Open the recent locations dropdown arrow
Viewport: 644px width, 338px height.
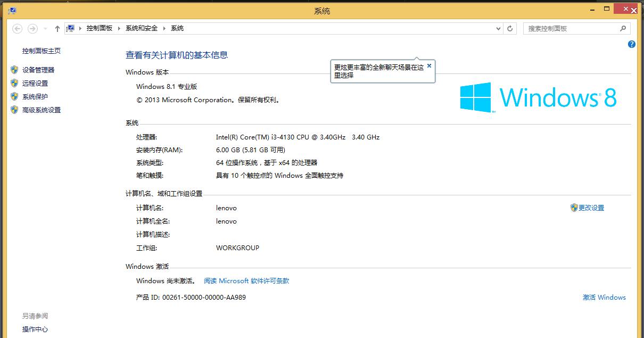45,29
